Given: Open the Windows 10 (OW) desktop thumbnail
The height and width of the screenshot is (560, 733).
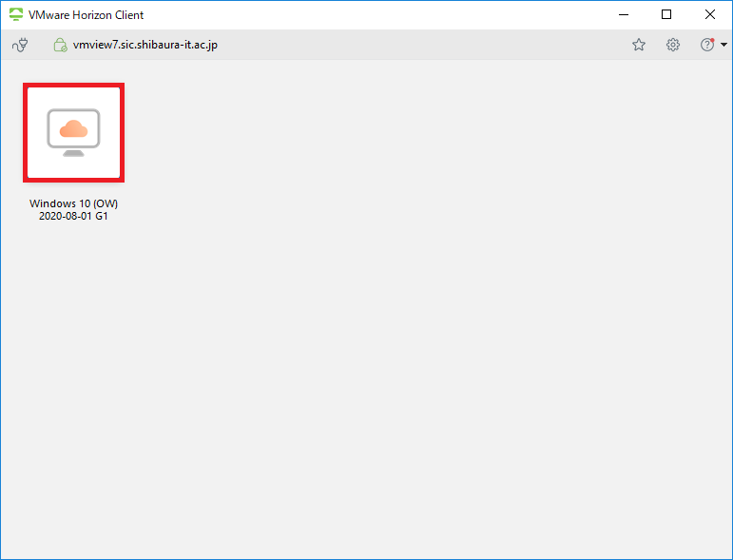Looking at the screenshot, I should pos(74,133).
